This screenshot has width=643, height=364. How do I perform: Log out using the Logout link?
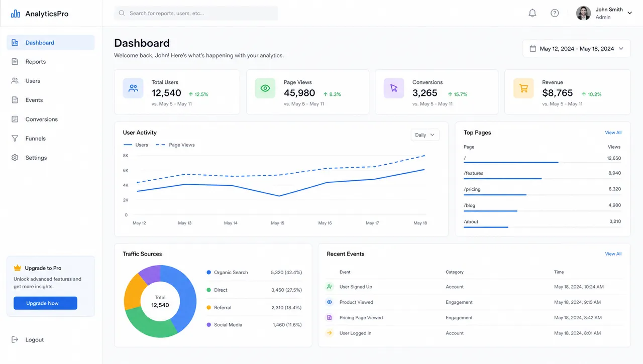point(28,340)
